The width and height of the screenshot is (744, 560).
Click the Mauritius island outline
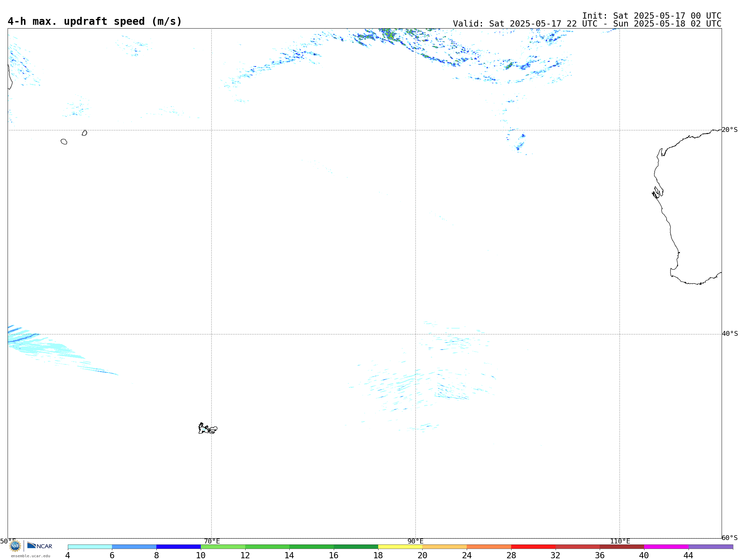[84, 133]
